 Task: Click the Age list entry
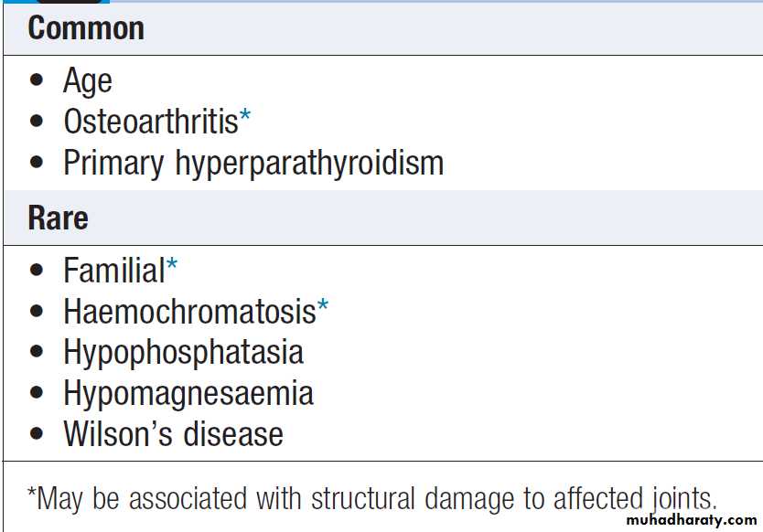pos(88,81)
